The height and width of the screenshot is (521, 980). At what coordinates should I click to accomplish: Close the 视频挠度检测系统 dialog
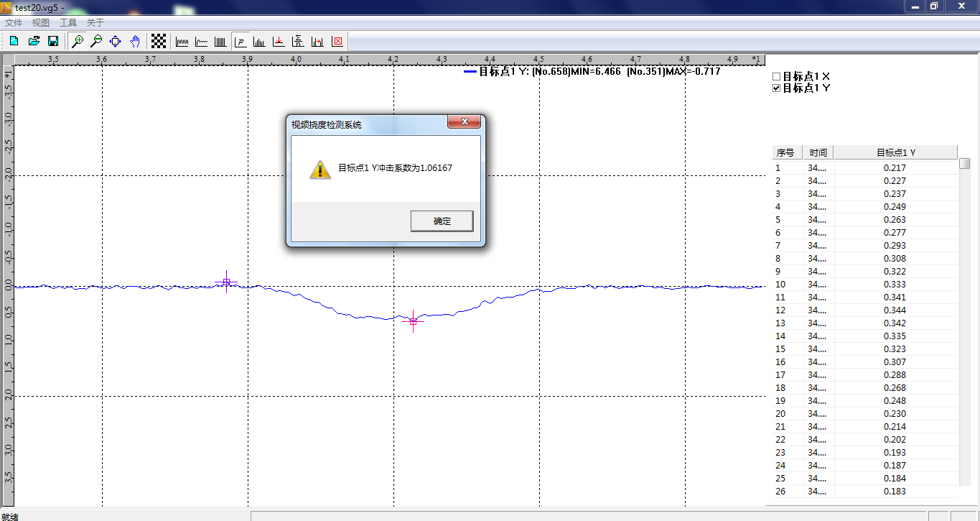464,122
